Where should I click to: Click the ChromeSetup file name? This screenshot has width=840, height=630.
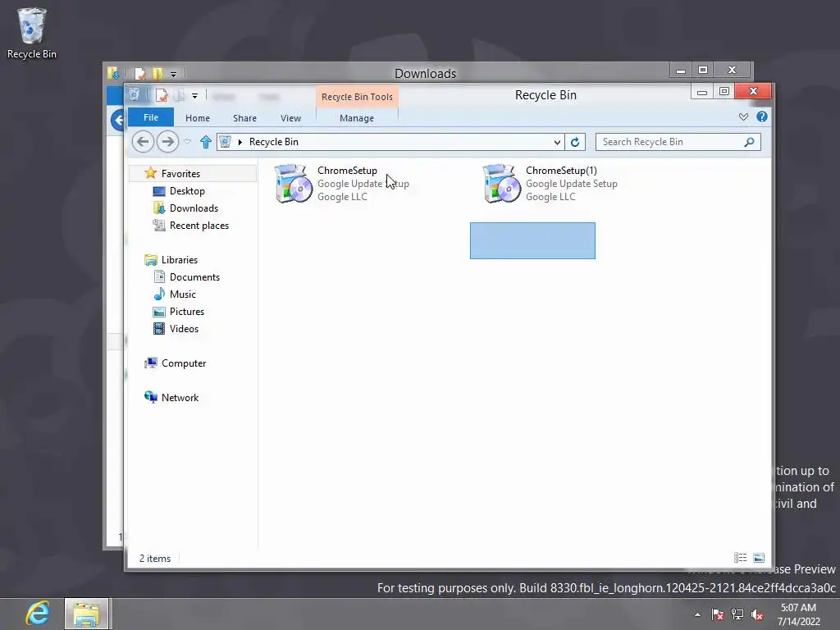click(x=347, y=171)
